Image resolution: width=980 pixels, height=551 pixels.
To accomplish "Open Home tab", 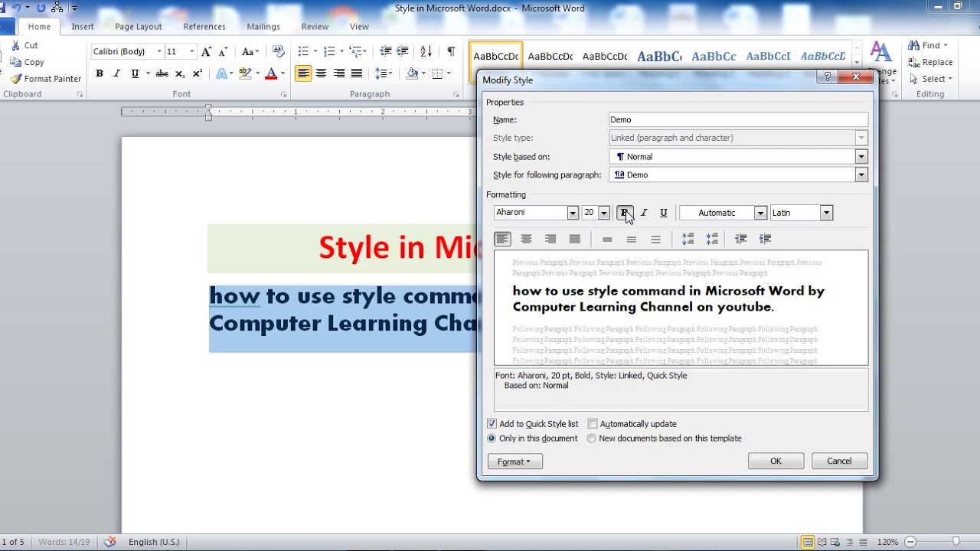I will pyautogui.click(x=39, y=27).
